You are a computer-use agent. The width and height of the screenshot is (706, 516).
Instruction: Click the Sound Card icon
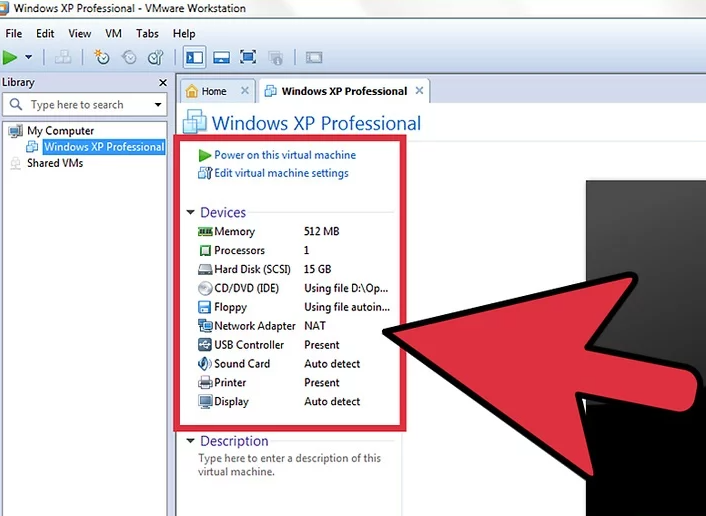[205, 363]
